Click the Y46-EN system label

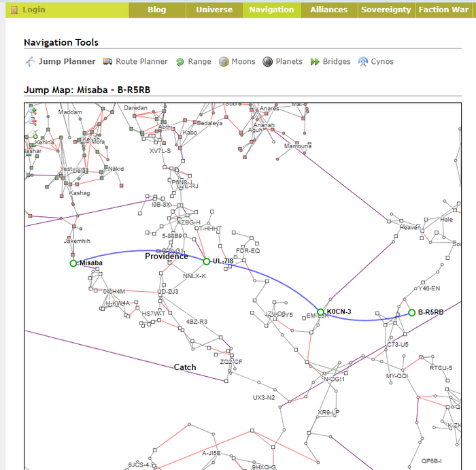429,288
